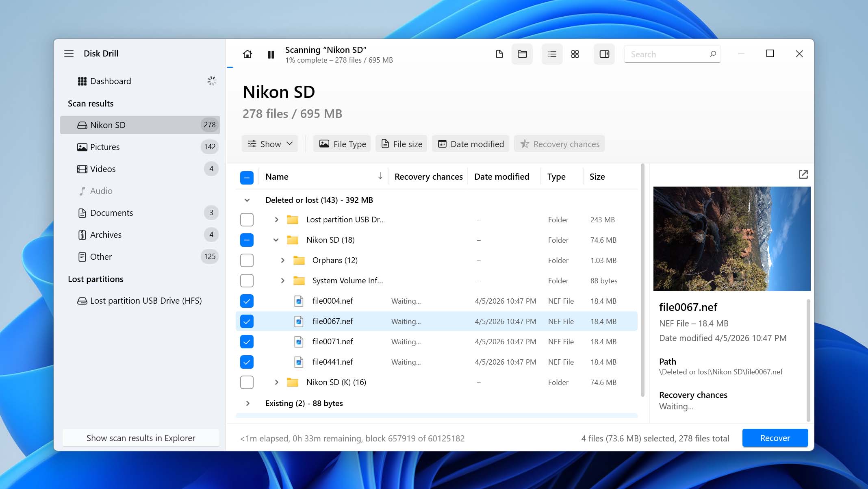
Task: Open the Show filter dropdown
Action: pos(269,143)
